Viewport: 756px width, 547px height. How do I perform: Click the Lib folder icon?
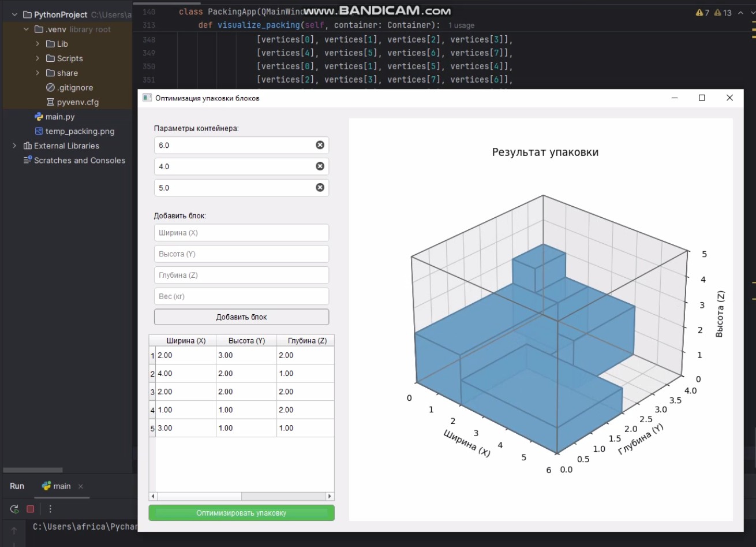50,44
